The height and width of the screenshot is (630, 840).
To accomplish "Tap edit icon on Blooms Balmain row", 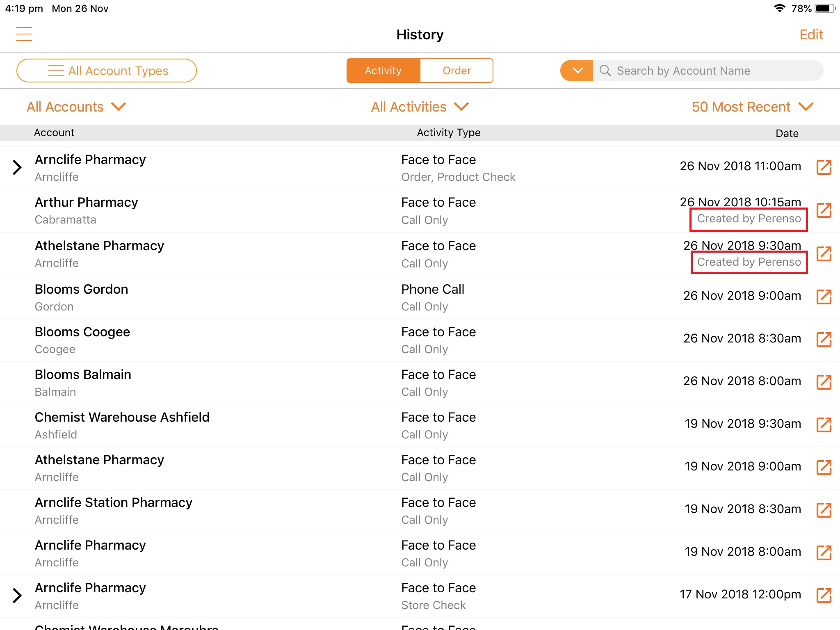I will 824,382.
